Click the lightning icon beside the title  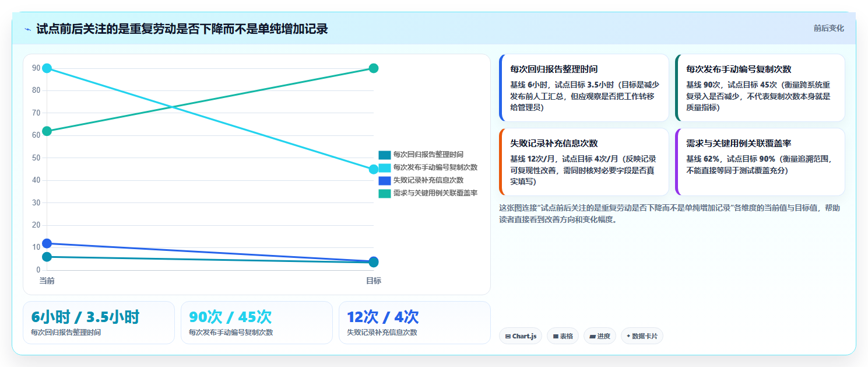(x=27, y=29)
